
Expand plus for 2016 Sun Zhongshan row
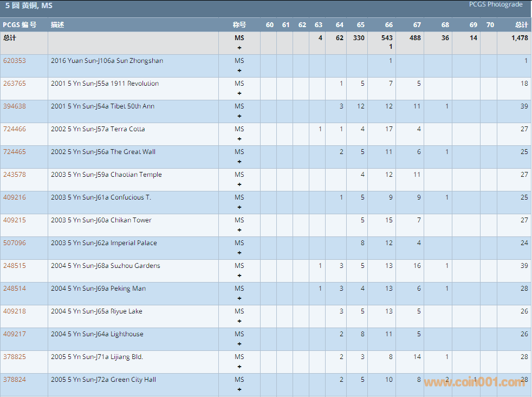[239, 71]
